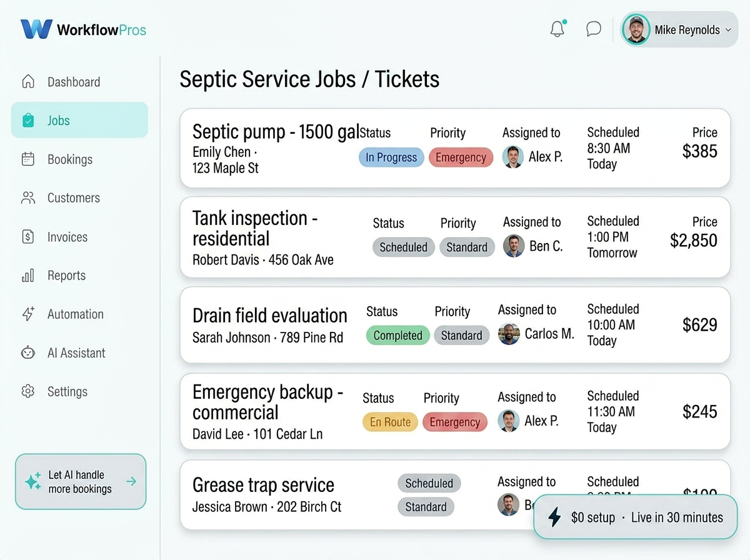Open Emergency backup - commercial job

455,411
